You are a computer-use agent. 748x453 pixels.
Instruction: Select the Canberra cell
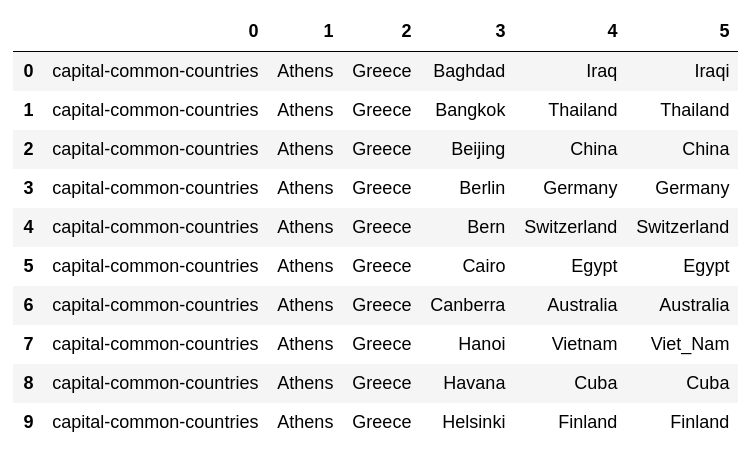(468, 305)
